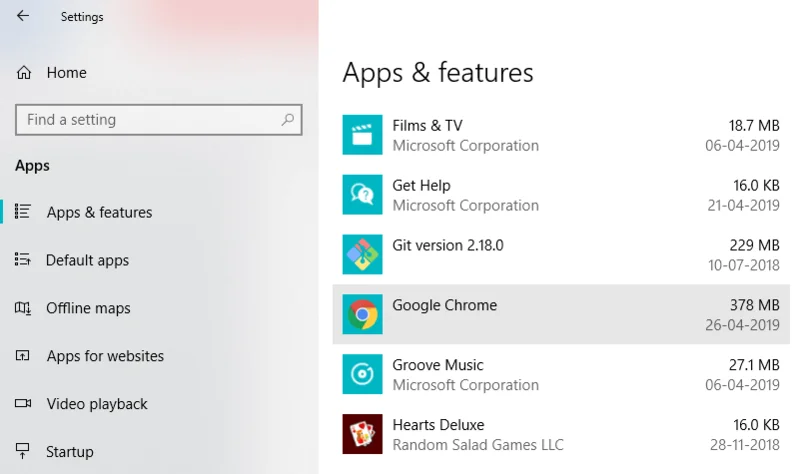Screen dimensions: 800x474
Task: Select the Groove Music app name
Action: 437,365
